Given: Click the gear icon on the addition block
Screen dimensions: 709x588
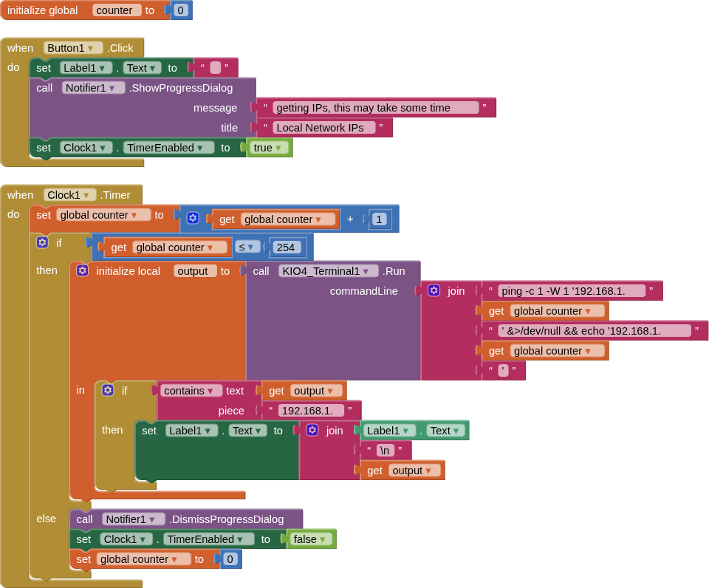Looking at the screenshot, I should tap(193, 218).
